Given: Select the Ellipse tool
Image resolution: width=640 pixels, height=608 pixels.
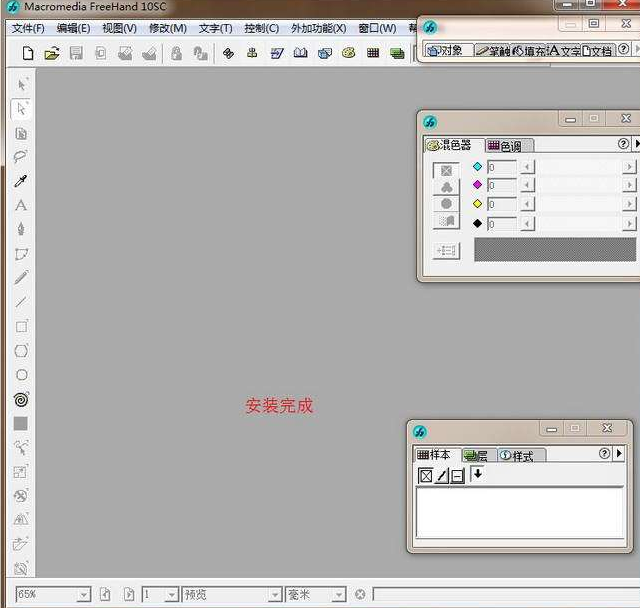Looking at the screenshot, I should (x=22, y=375).
